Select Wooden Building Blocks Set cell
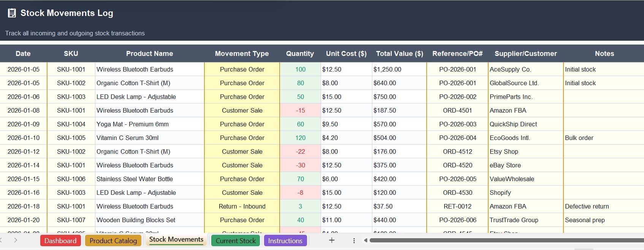644x250 pixels. pyautogui.click(x=150, y=220)
